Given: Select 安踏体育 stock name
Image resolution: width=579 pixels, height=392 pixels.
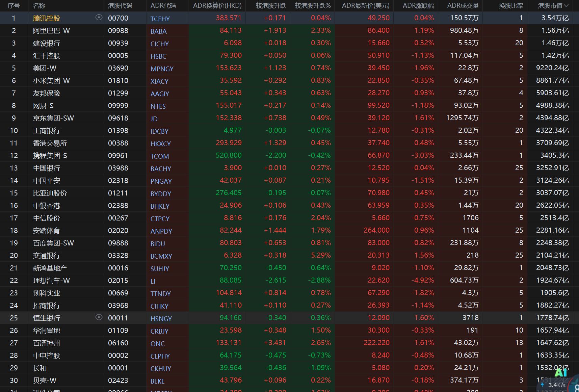Looking at the screenshot, I should coord(47,231).
